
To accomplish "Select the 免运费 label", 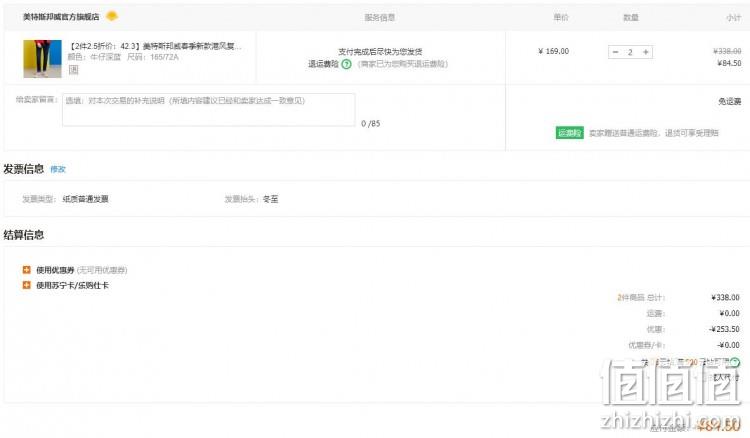I will pyautogui.click(x=729, y=101).
